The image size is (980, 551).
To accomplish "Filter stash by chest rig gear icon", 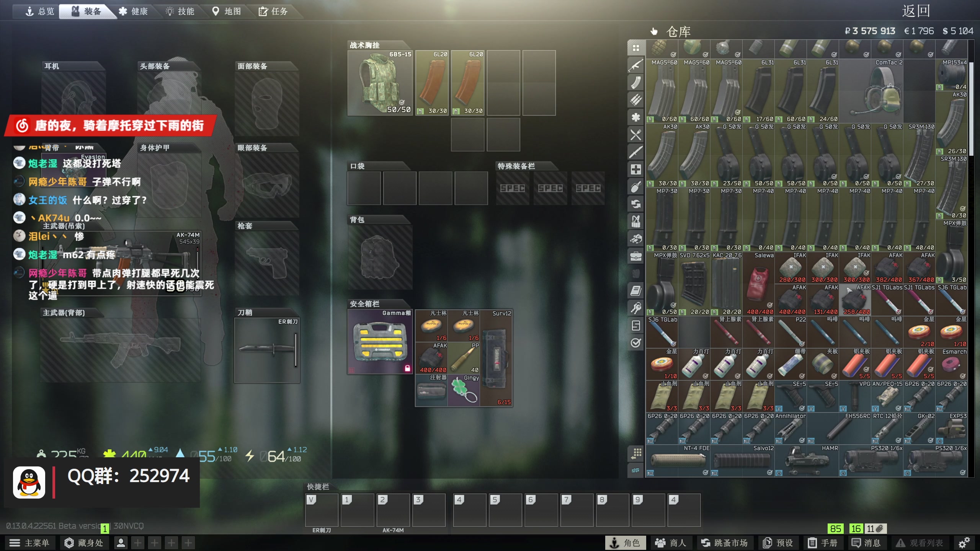I will coord(636,221).
